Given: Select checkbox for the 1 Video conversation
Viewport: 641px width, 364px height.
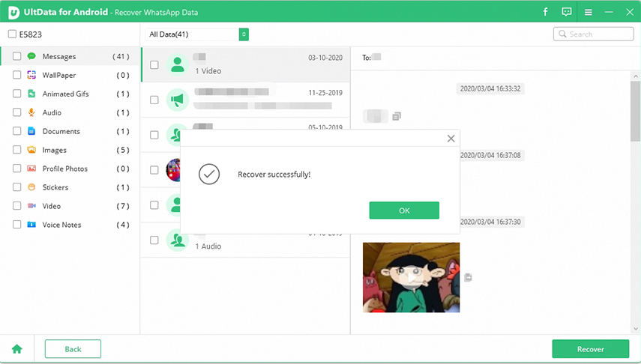Looking at the screenshot, I should point(154,65).
